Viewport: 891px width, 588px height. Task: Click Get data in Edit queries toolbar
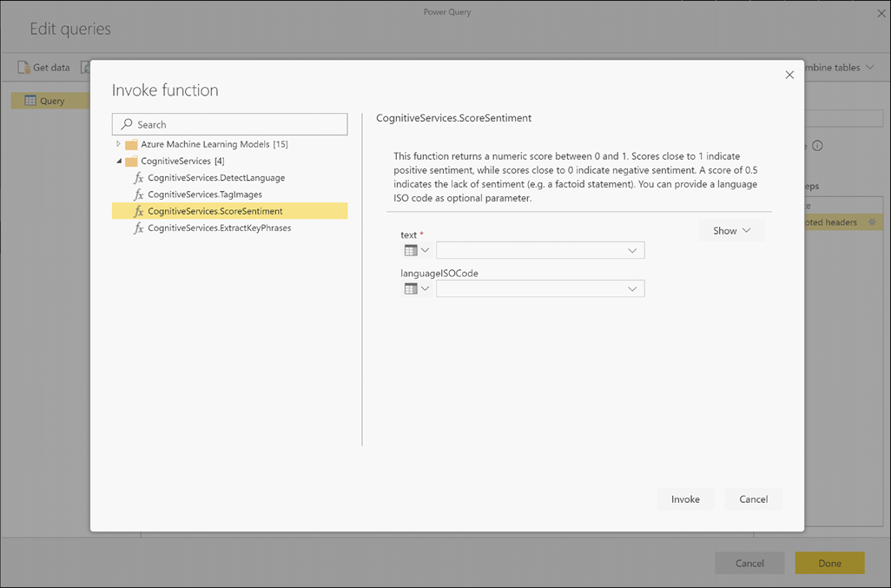click(44, 67)
